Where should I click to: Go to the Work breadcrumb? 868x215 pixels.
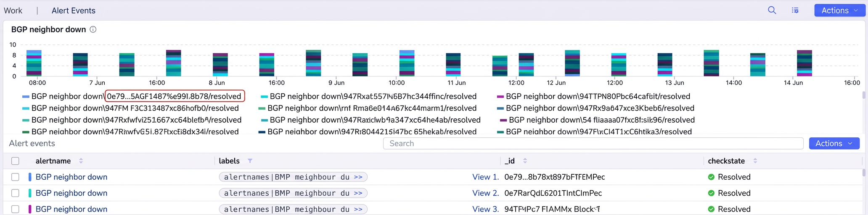coord(13,10)
